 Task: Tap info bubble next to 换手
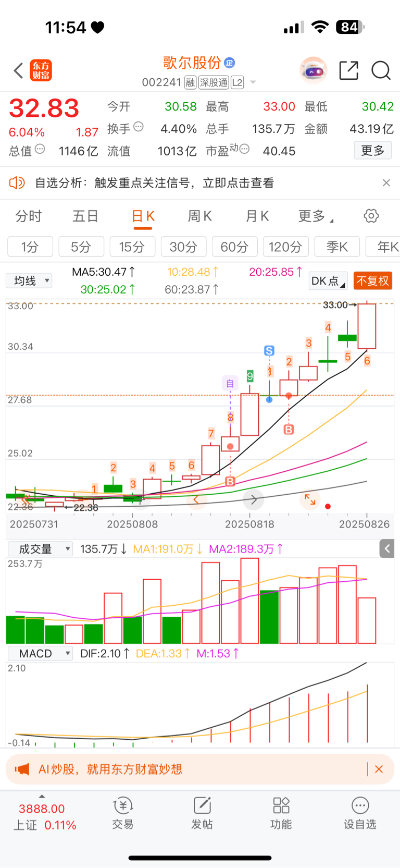[138, 126]
